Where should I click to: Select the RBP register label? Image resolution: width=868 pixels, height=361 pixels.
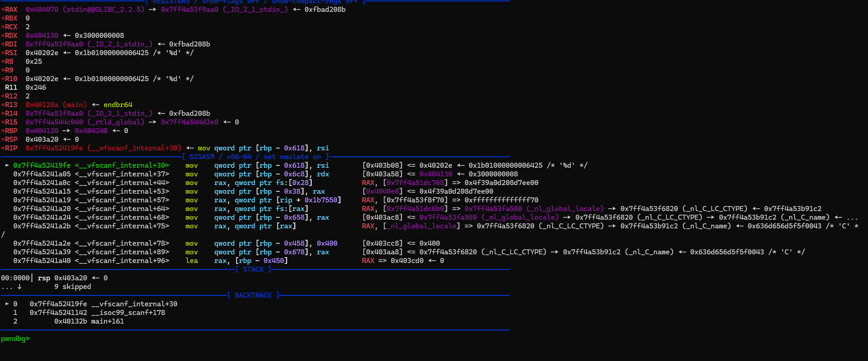pos(11,131)
